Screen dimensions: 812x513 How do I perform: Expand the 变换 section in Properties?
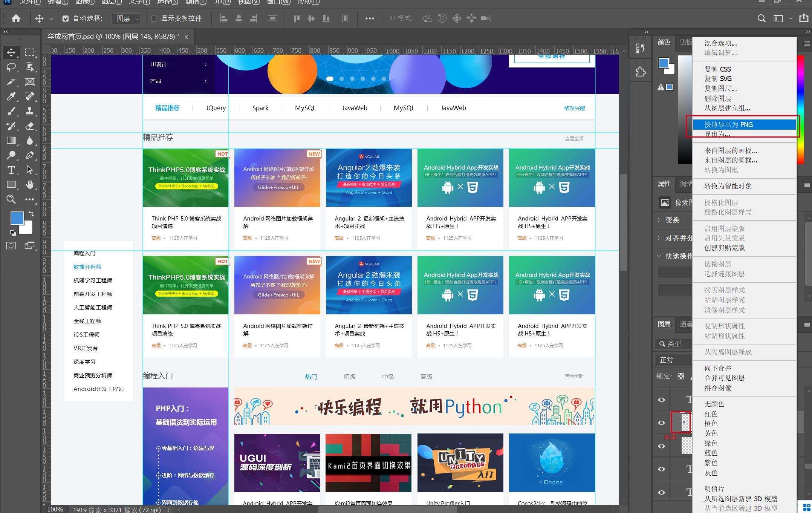tap(659, 219)
